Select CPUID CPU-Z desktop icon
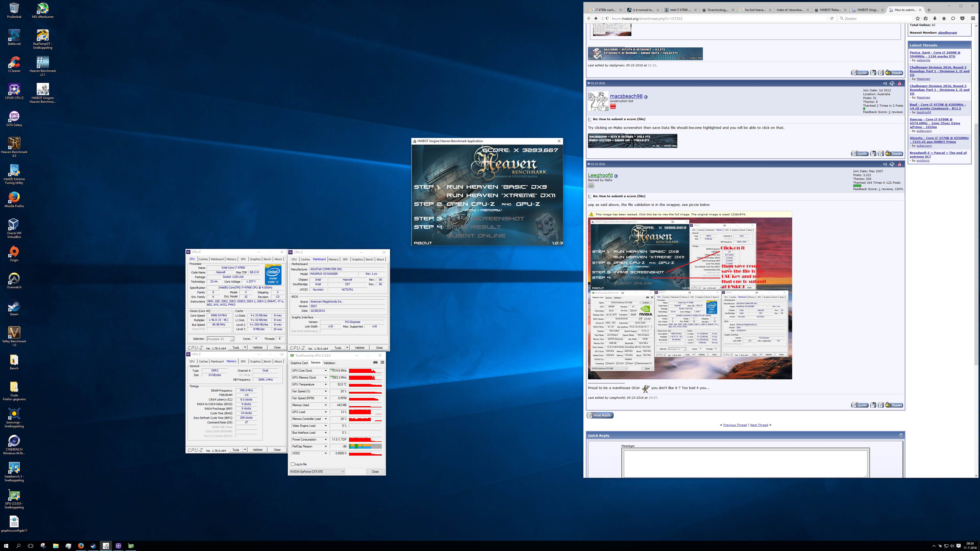980x551 pixels. coord(14,92)
